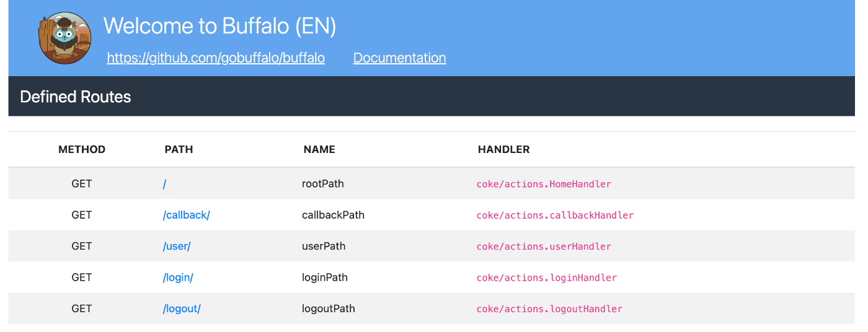Click GET in the loginPath row
The image size is (868, 332).
tap(82, 277)
